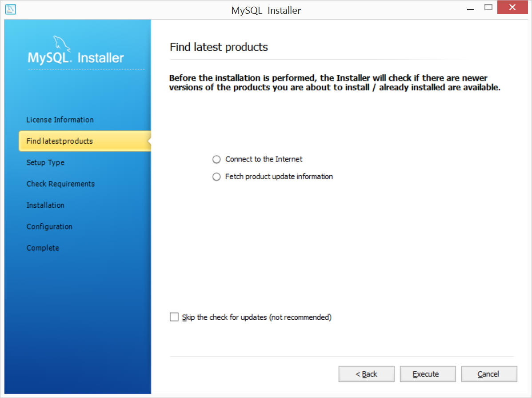The width and height of the screenshot is (532, 398).
Task: Click the Find latest products heading
Action: [x=219, y=47]
